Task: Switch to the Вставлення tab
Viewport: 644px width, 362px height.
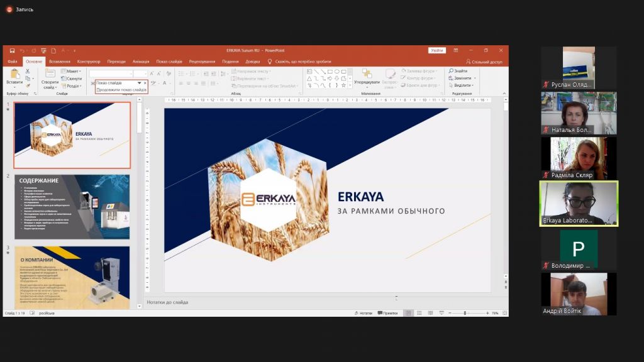Action: coord(60,62)
